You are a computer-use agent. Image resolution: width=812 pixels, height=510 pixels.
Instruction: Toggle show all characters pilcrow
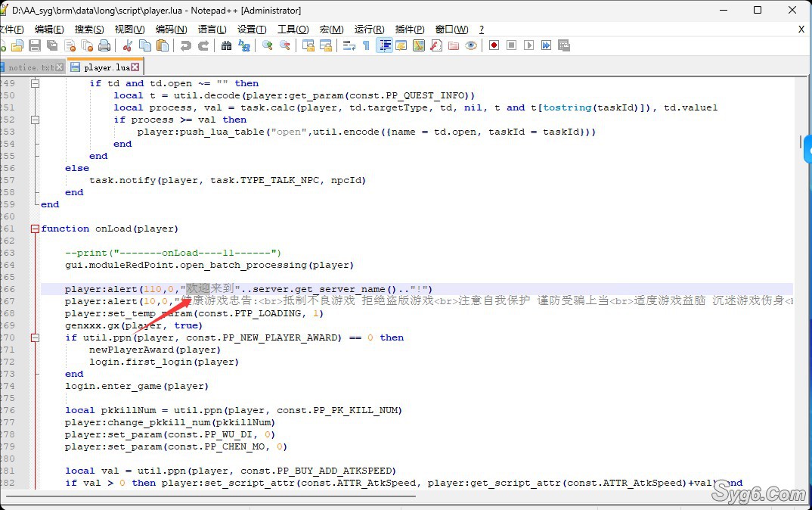(x=366, y=45)
